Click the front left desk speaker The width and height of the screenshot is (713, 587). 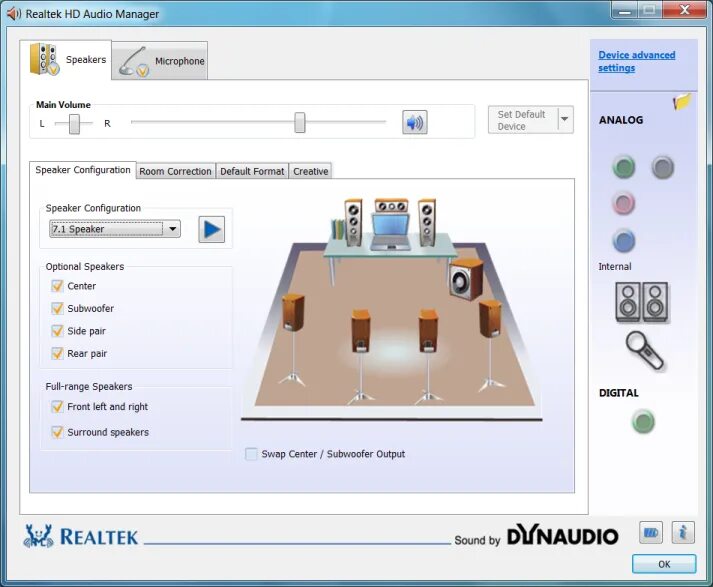(x=353, y=222)
